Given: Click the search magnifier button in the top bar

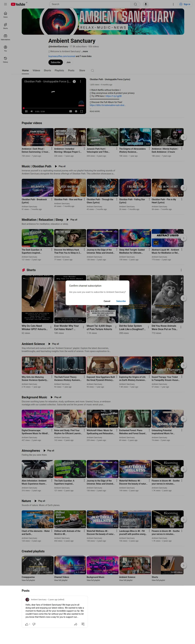Looking at the screenshot, I should tap(135, 4).
